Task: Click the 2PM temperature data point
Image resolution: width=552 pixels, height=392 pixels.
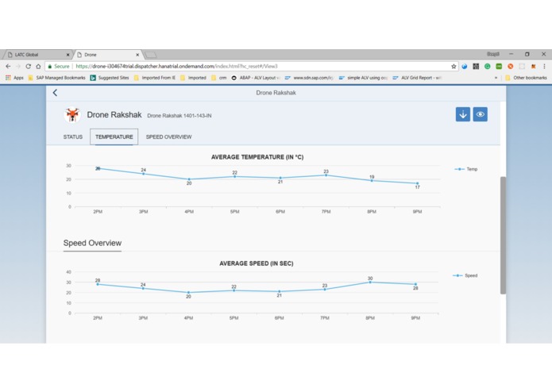Action: 98,168
